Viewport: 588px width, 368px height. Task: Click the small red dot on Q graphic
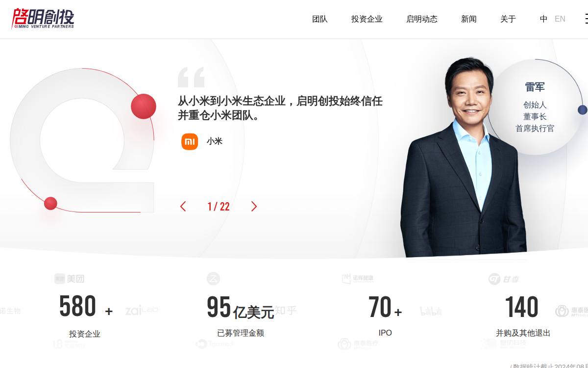tap(50, 203)
